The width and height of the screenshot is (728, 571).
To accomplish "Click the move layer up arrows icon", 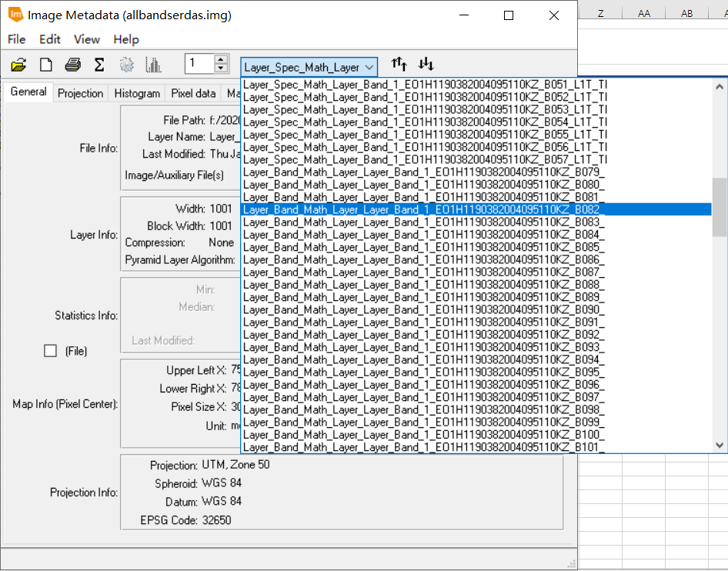I will pos(399,64).
